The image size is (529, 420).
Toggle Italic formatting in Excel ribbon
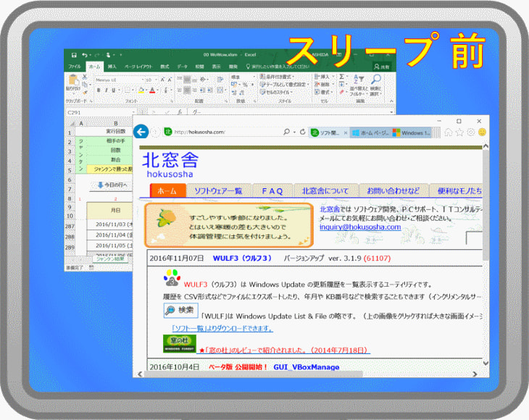106,90
